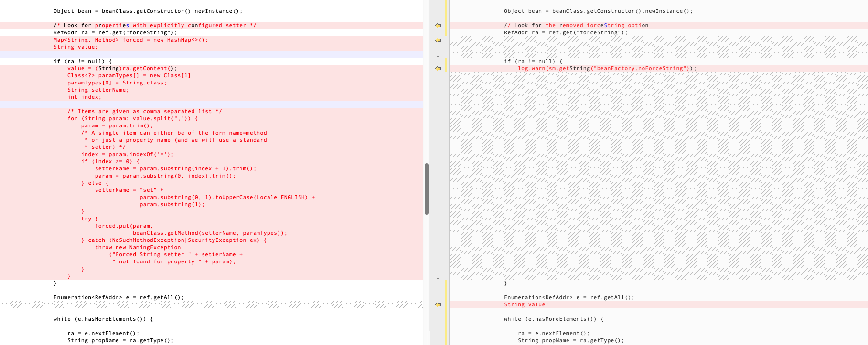Click line 'param = param.trim();'
This screenshot has height=345, width=868.
coord(117,126)
